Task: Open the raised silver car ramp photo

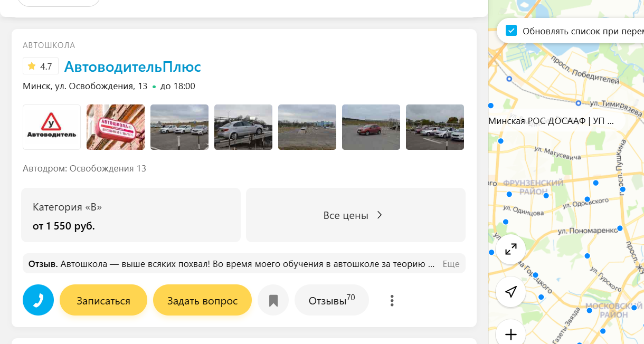Action: (x=243, y=127)
